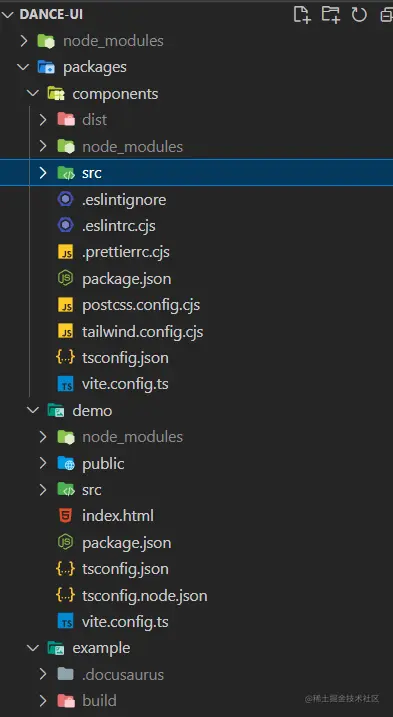The image size is (393, 717).
Task: Expand node_modules chevron under demo
Action: (x=43, y=437)
